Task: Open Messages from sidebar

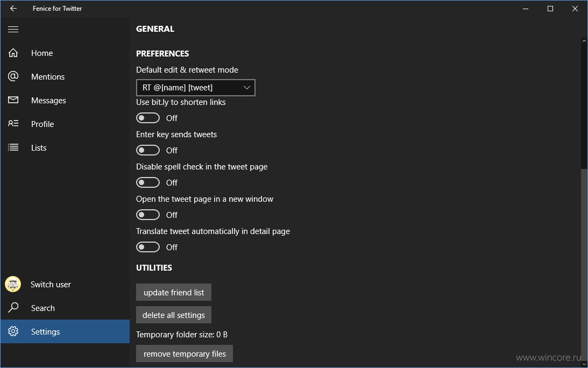Action: (49, 101)
